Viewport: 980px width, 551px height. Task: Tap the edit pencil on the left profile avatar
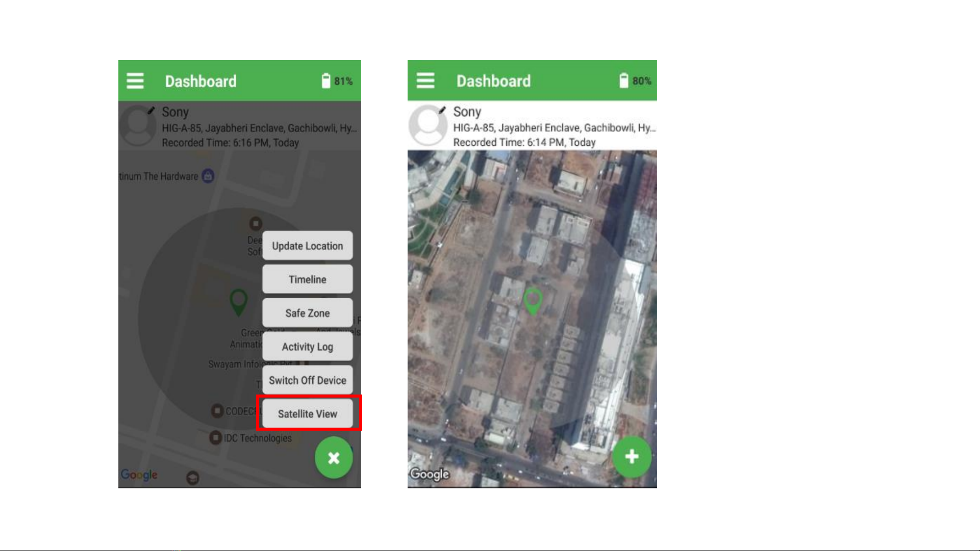point(151,110)
